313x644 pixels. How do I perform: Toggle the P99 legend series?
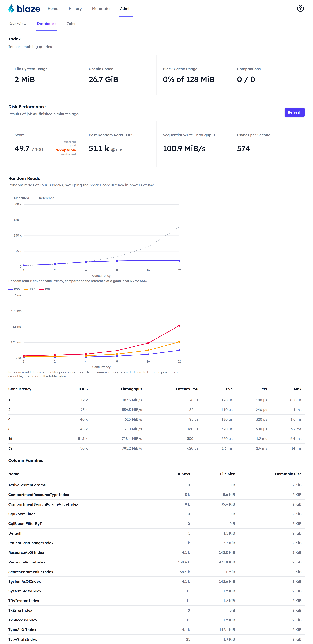pyautogui.click(x=45, y=289)
